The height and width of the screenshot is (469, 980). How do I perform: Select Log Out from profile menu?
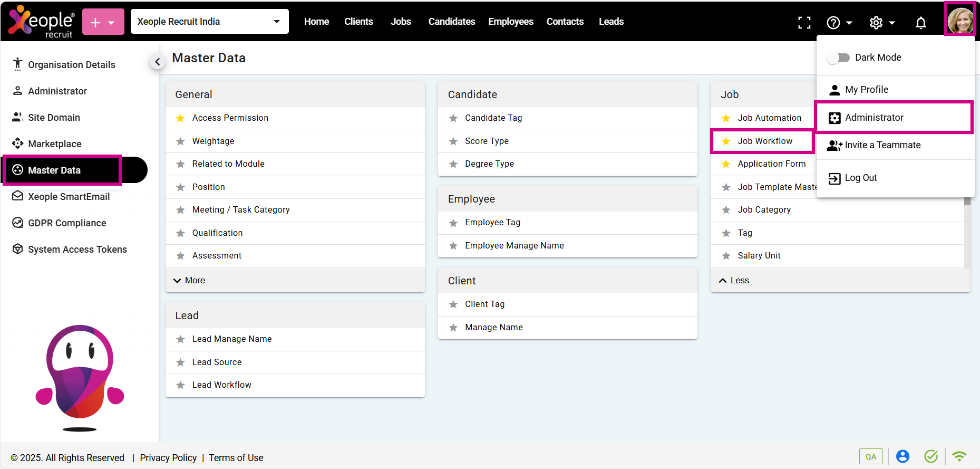(860, 178)
